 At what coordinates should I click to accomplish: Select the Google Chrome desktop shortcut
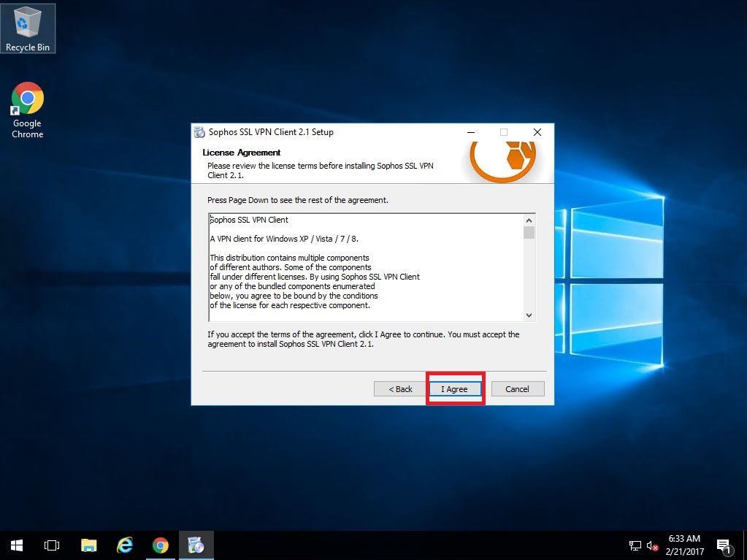tap(28, 110)
